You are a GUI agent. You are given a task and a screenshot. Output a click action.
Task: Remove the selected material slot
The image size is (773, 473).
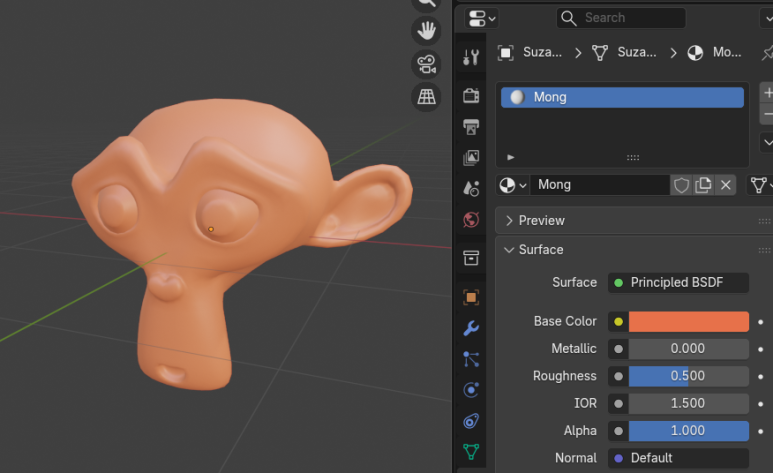point(767,113)
